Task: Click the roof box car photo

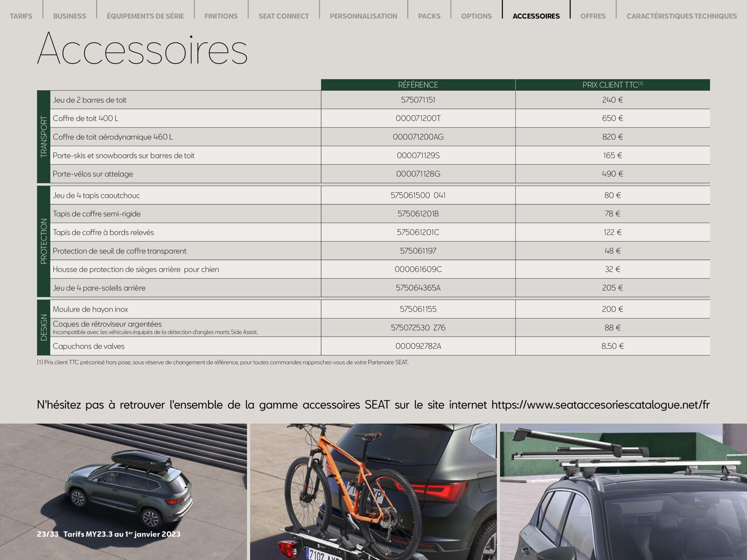Action: coord(123,491)
